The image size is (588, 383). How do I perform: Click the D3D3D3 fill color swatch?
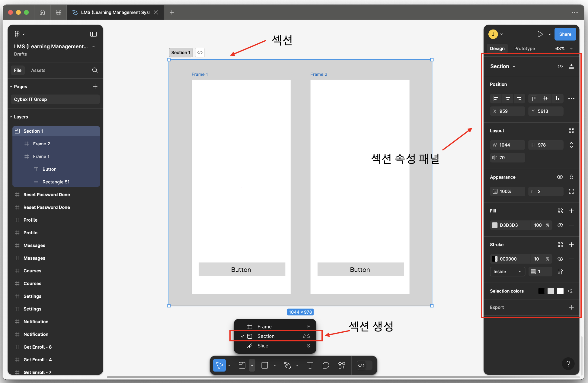[495, 225]
